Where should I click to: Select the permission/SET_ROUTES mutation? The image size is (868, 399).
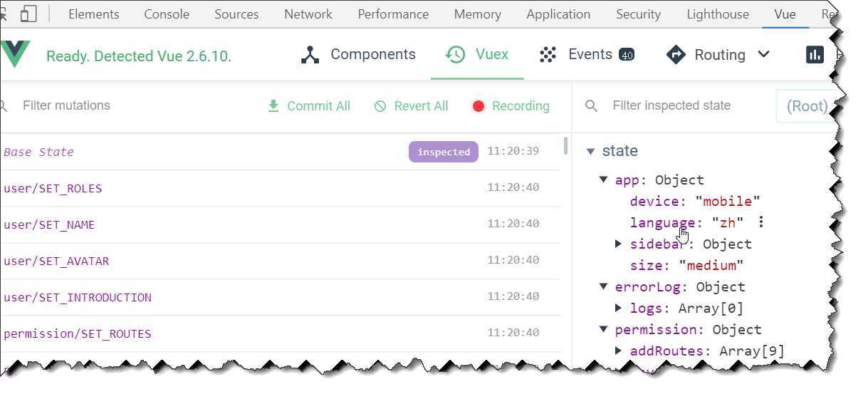click(281, 333)
